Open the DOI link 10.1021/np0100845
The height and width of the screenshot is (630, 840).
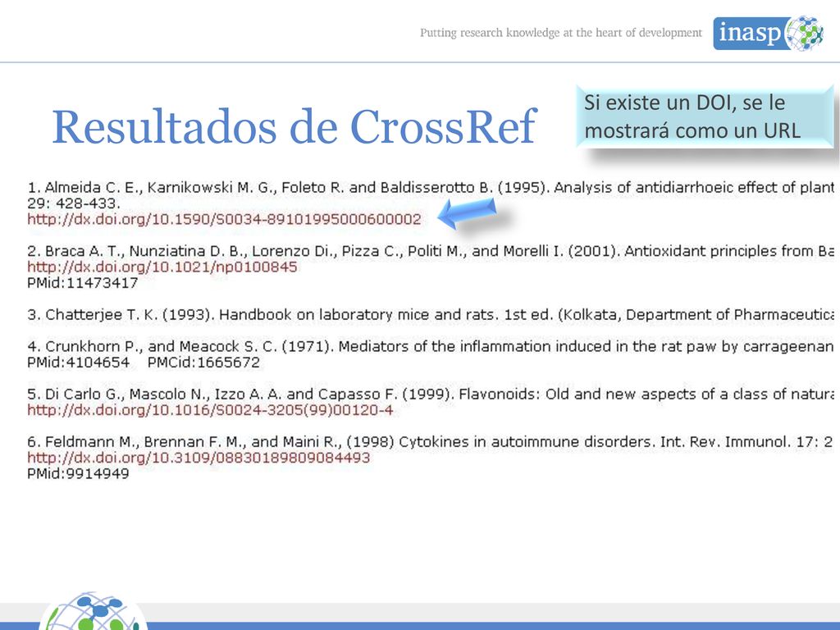point(162,267)
